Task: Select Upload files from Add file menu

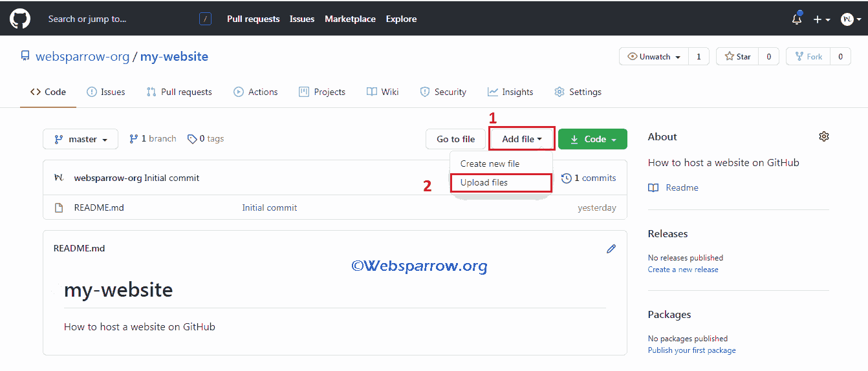Action: click(484, 183)
